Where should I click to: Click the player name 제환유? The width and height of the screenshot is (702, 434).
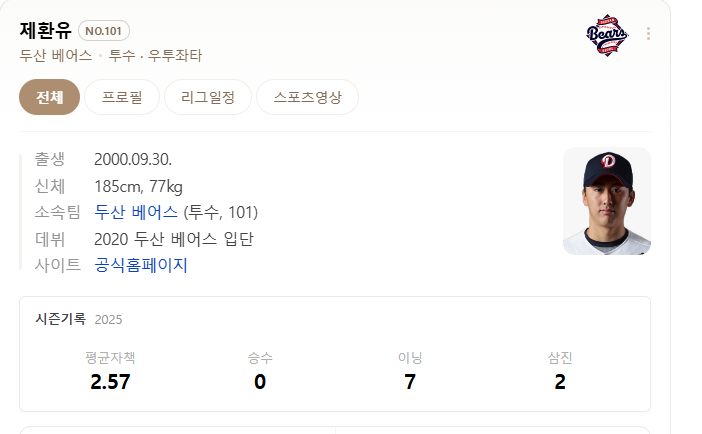(x=46, y=30)
